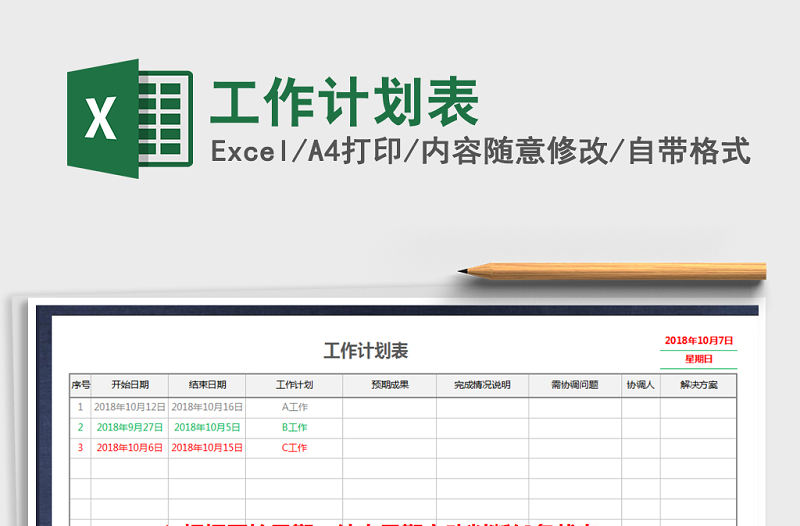This screenshot has height=526, width=800.
Task: Click the 解决方案 column header
Action: 698,384
